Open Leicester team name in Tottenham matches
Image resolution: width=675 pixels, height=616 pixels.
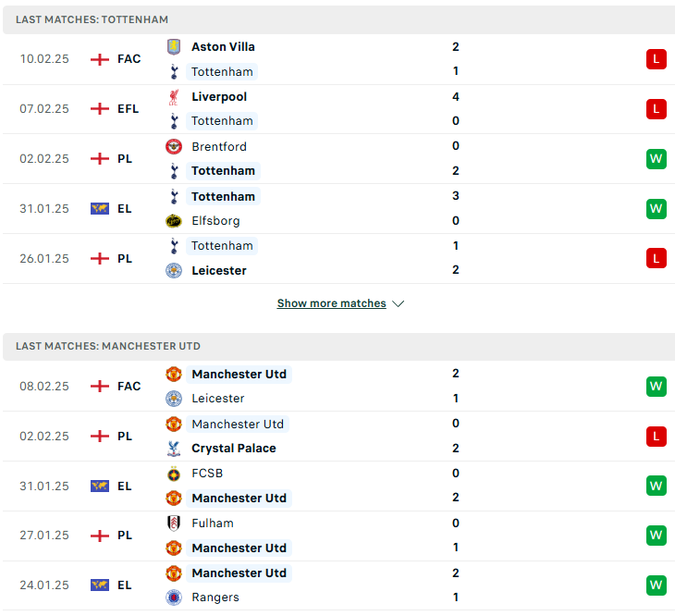click(x=219, y=271)
